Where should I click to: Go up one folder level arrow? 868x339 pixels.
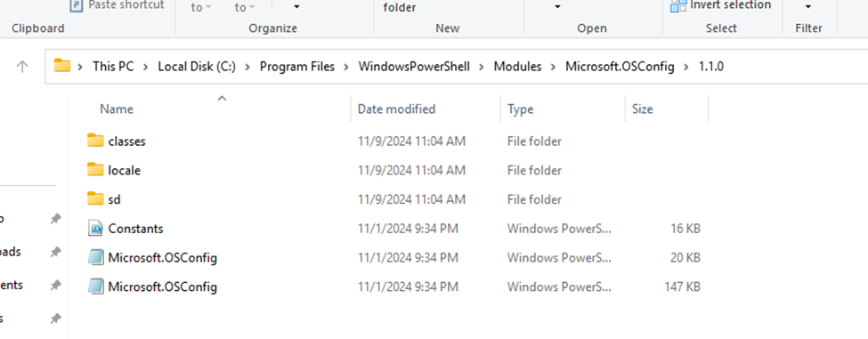[22, 67]
